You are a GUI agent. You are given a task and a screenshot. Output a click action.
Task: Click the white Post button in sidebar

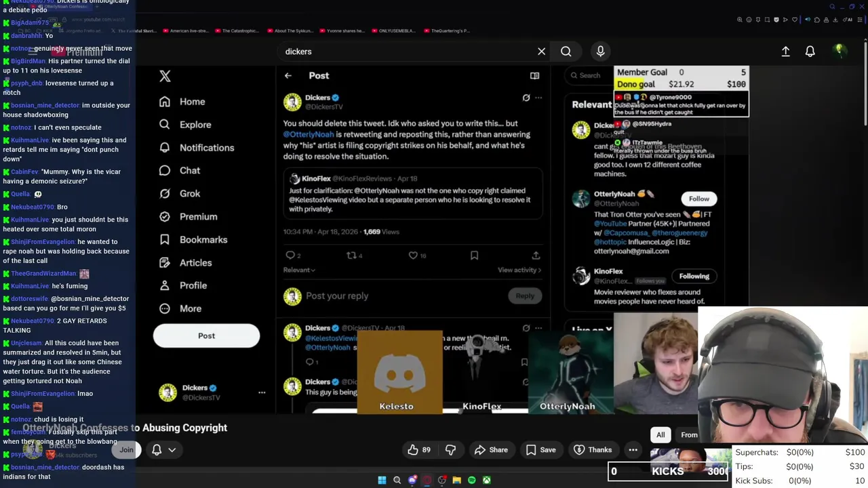[206, 335]
